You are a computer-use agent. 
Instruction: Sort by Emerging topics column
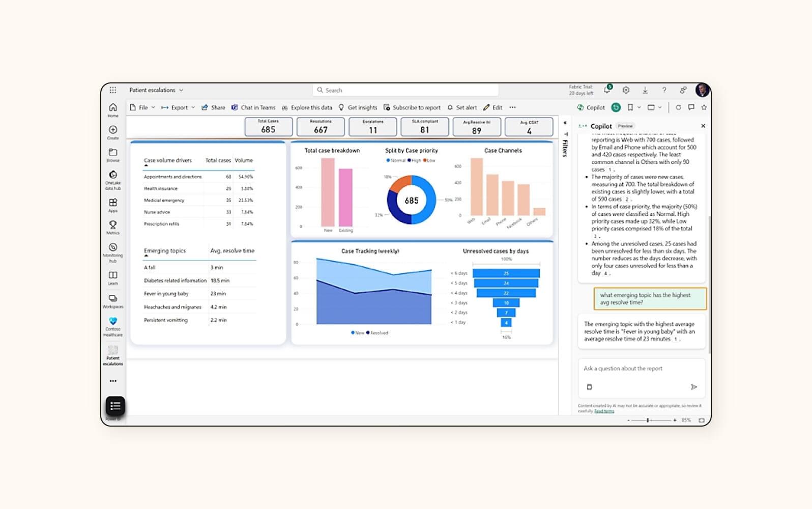point(165,251)
